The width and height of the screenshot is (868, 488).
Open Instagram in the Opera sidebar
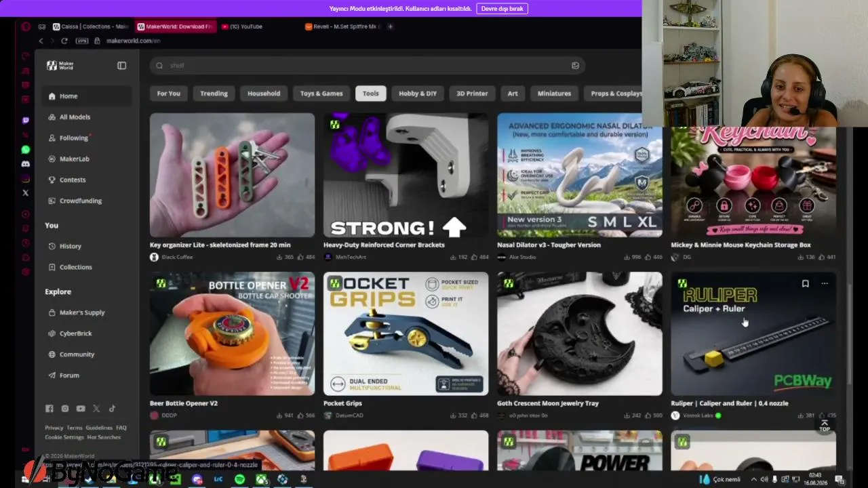[26, 179]
